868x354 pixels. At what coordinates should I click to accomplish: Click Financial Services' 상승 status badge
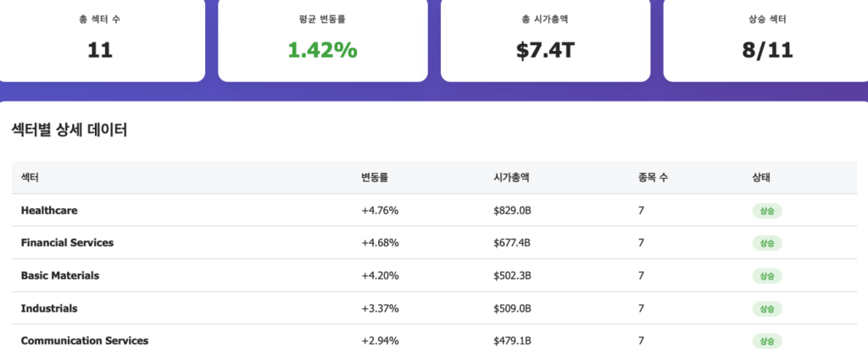click(x=766, y=243)
